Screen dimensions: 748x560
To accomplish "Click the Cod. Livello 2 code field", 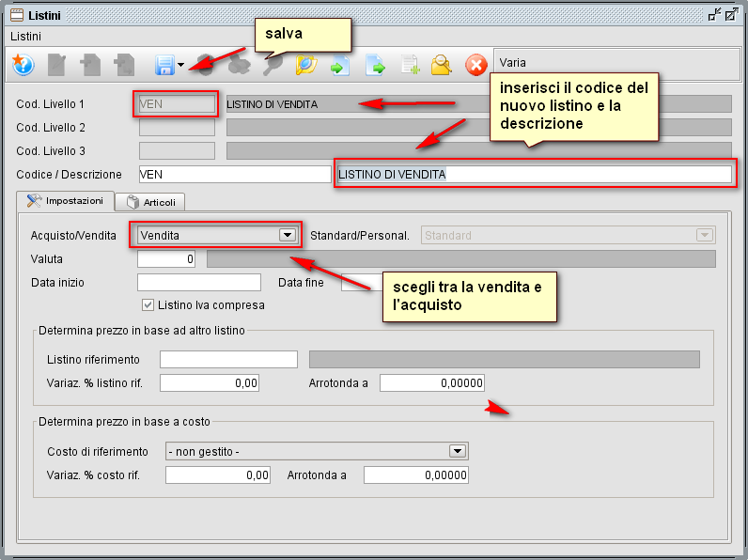I will tap(177, 128).
